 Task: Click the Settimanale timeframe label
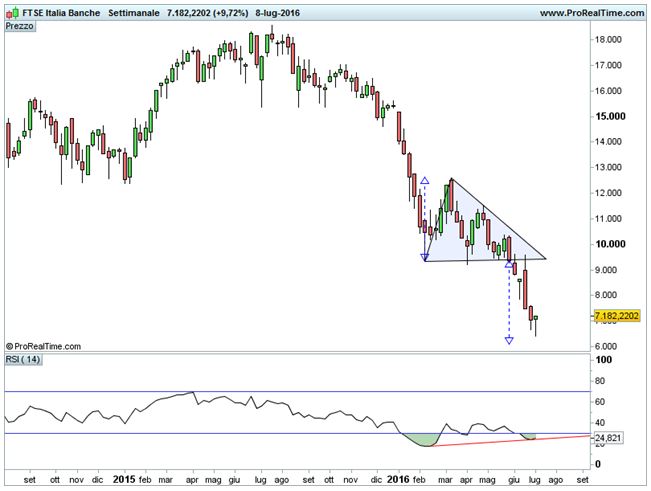[134, 13]
